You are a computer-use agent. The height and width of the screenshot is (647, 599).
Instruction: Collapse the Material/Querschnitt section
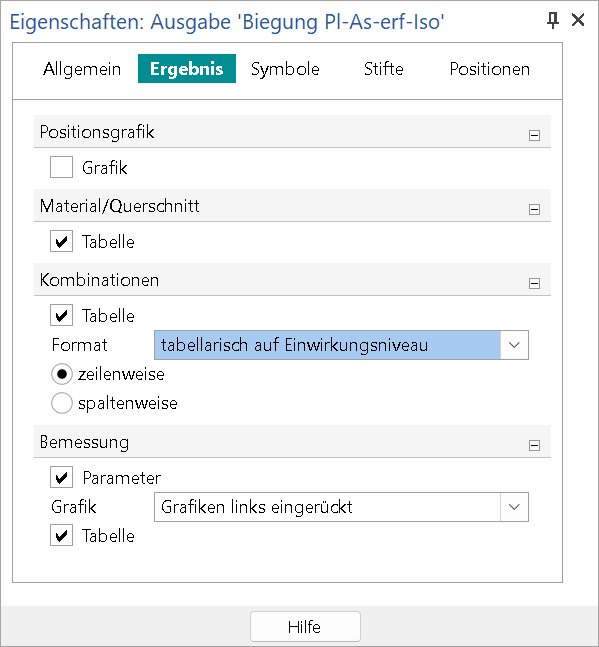(534, 210)
